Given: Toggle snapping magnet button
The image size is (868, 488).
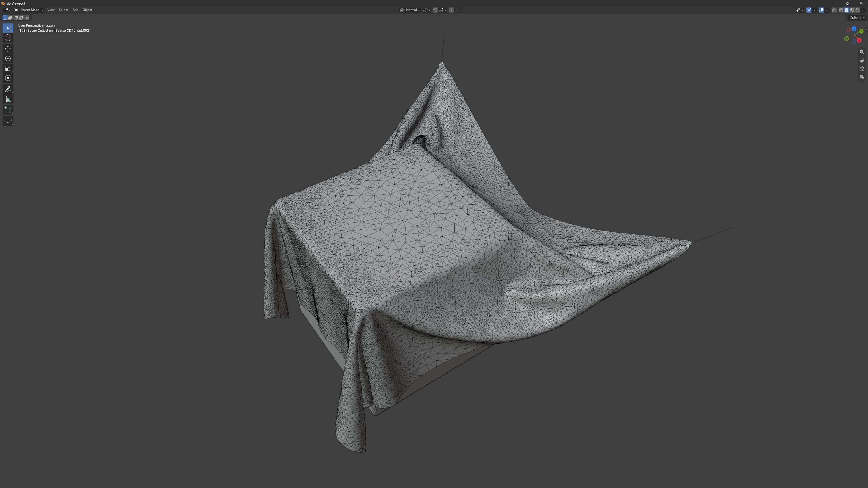Looking at the screenshot, I should (435, 10).
